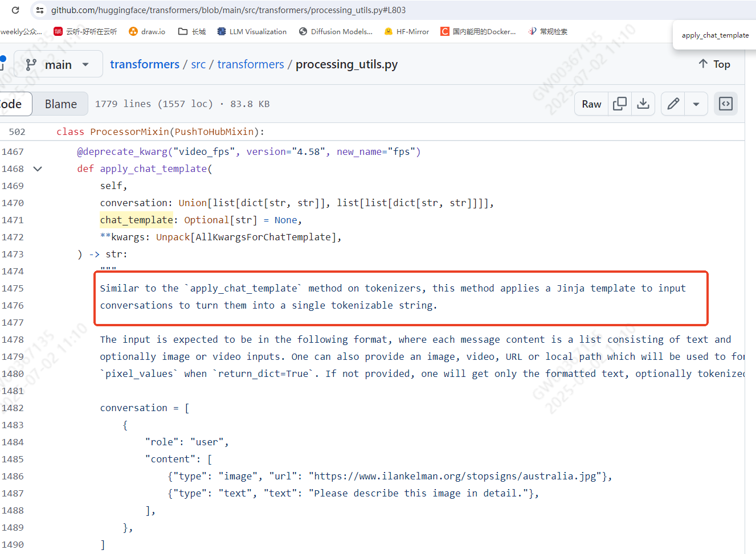Select the GitHub URL in address bar
Image resolution: width=756 pixels, height=554 pixels.
[228, 10]
